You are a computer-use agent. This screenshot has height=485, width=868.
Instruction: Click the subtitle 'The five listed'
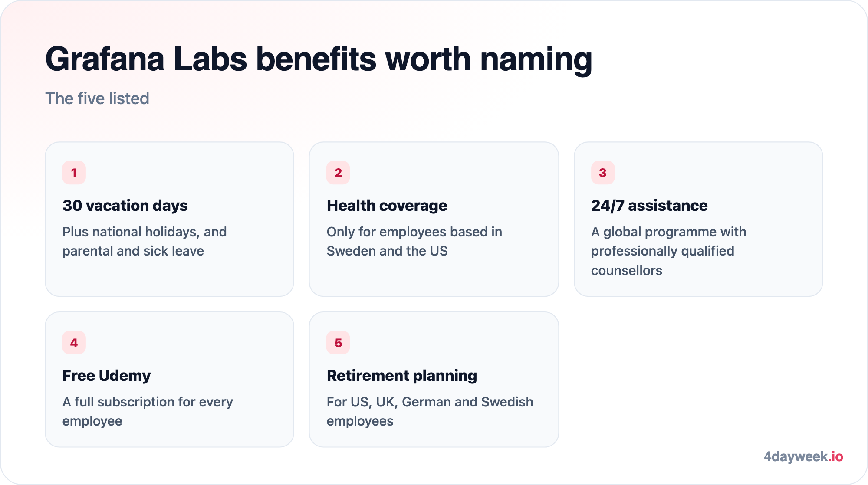(97, 98)
